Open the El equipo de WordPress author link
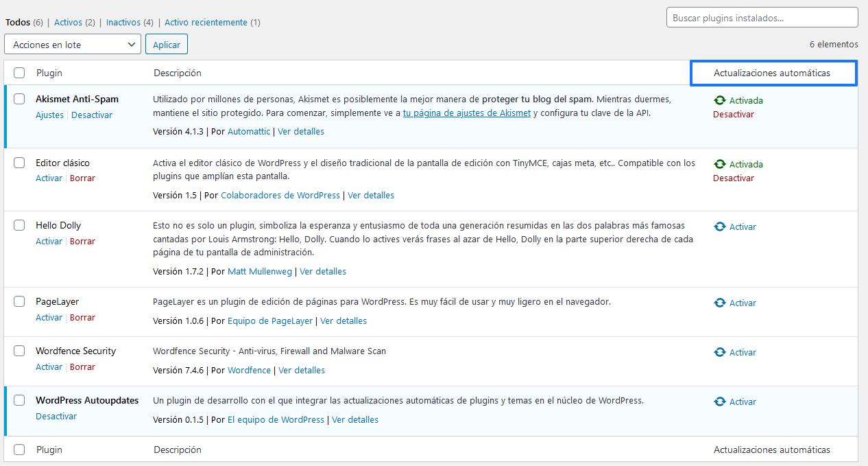The width and height of the screenshot is (868, 466). 276,419
